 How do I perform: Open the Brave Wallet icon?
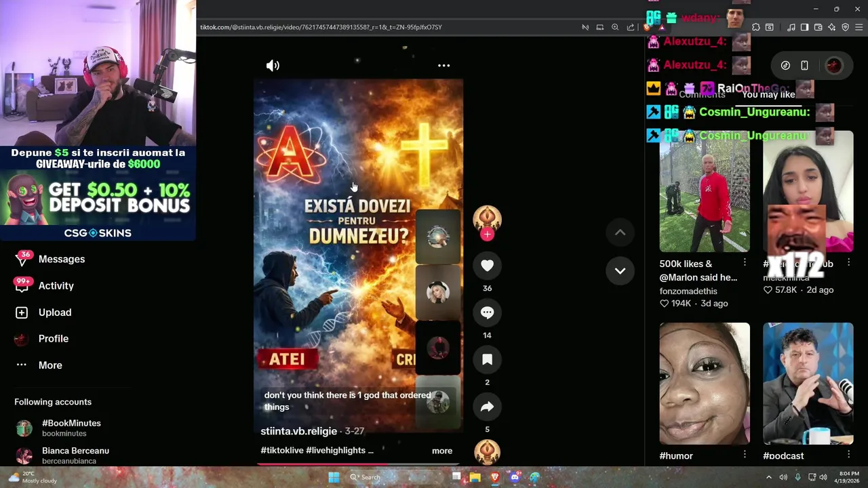pyautogui.click(x=818, y=27)
